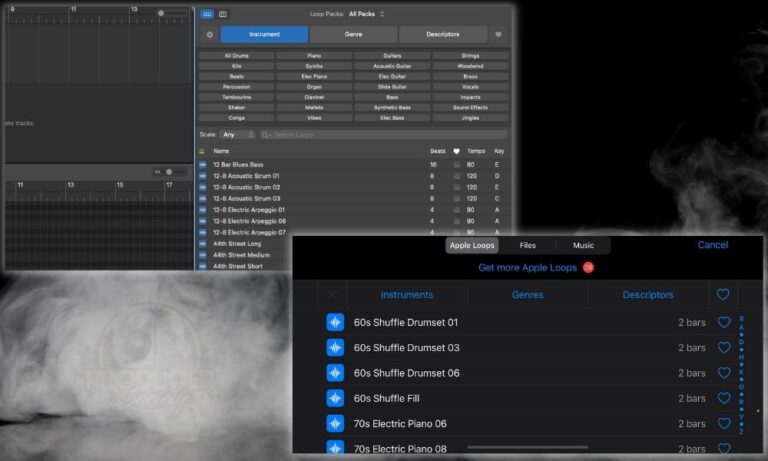Tick favorite checkbox for 12-8 Acoustic Strum 03
Screen dimensions: 768x461
pos(456,198)
